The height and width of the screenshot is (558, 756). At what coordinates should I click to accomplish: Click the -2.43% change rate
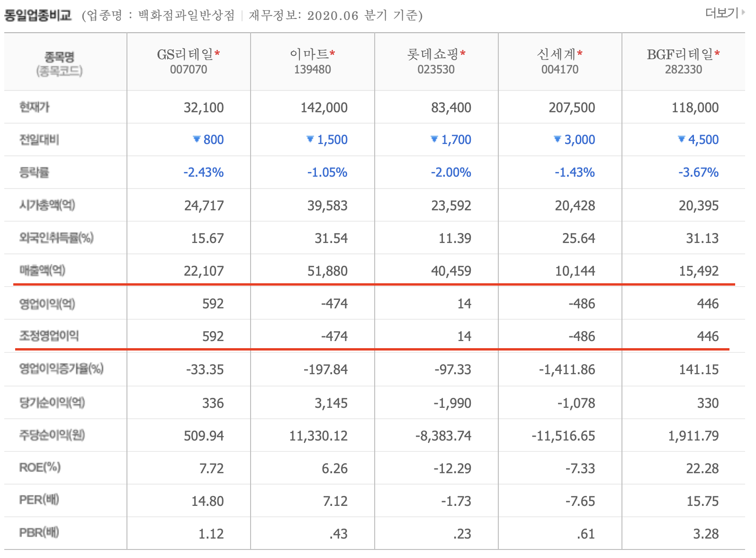(204, 172)
